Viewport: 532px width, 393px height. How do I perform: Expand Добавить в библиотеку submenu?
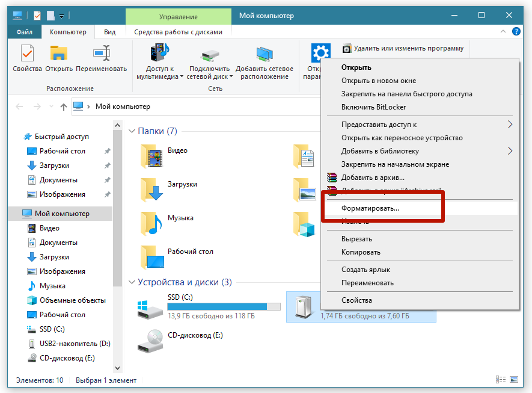420,151
